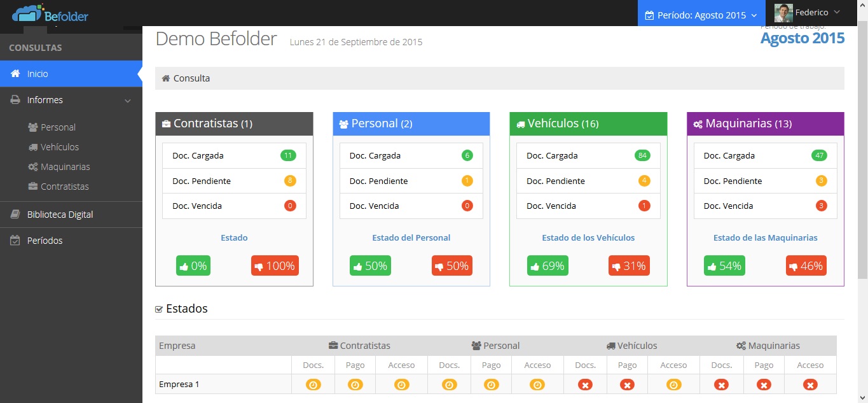Click Empresa 1 Maquinarias Acceso red X icon
The width and height of the screenshot is (868, 403).
coord(810,385)
